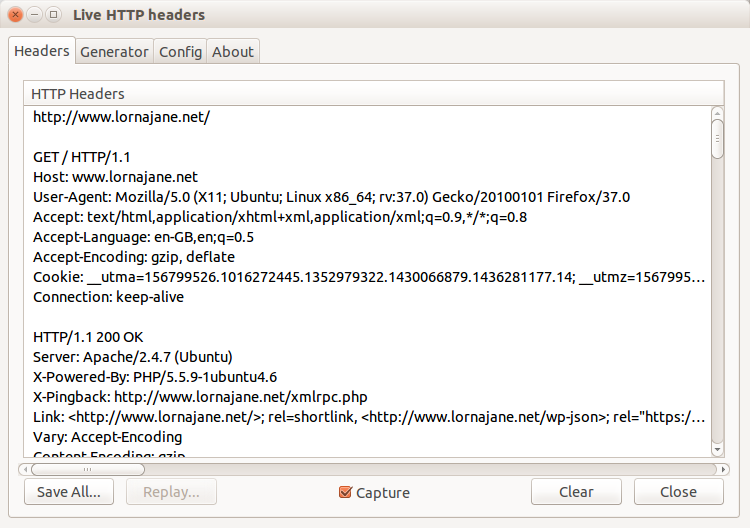This screenshot has width=750, height=528.
Task: Close the Live HTTP headers window
Action: coord(17,15)
